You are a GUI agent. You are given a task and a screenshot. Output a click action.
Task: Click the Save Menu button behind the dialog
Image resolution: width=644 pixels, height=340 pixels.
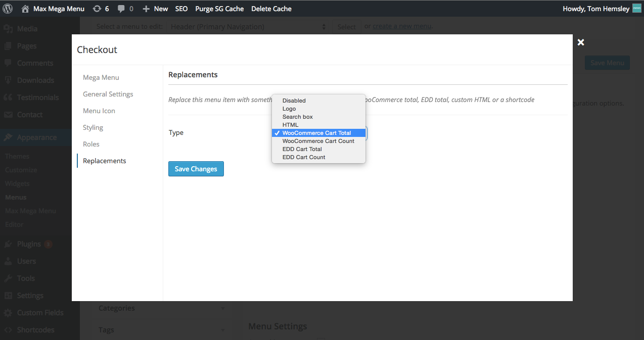607,63
